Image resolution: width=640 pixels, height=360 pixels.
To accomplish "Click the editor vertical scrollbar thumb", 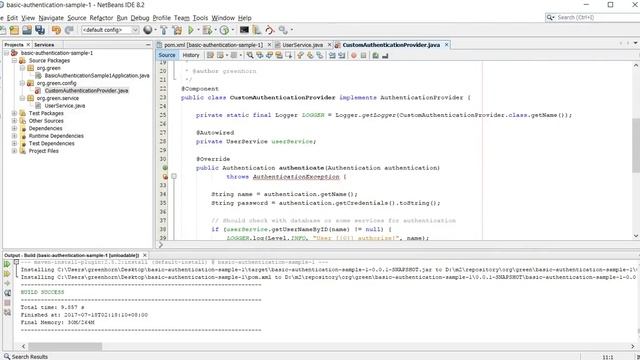I will (636, 146).
